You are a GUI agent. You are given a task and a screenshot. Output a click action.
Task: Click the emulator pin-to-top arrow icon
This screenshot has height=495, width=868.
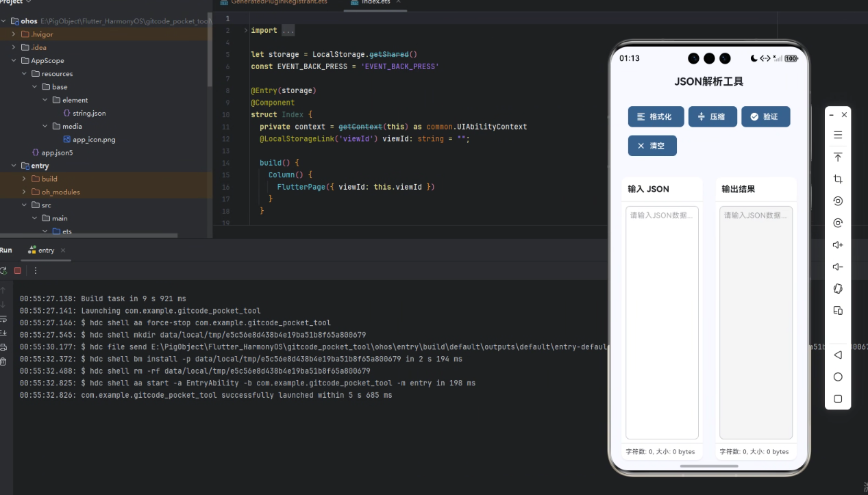[x=838, y=157]
